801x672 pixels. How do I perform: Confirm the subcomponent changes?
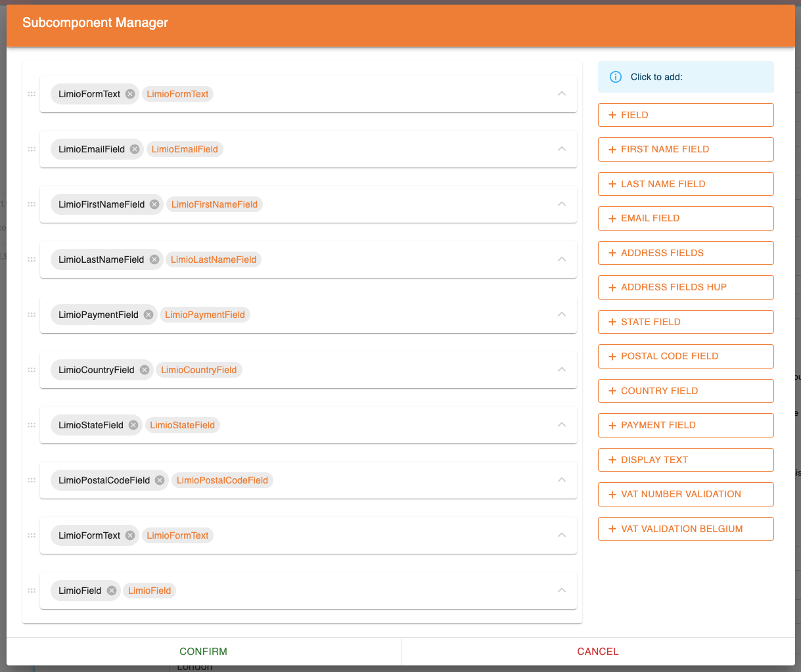click(x=203, y=652)
